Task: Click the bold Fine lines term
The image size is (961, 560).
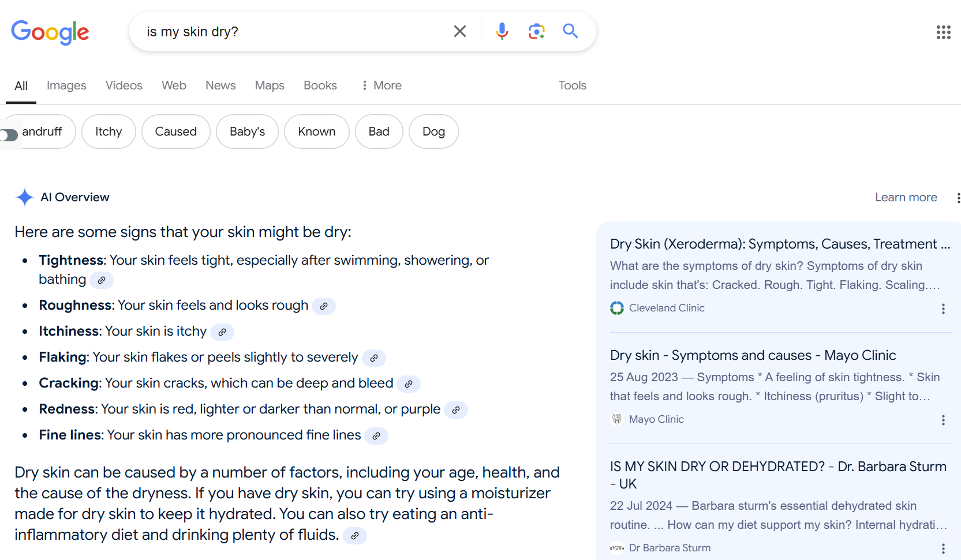Action: tap(70, 435)
